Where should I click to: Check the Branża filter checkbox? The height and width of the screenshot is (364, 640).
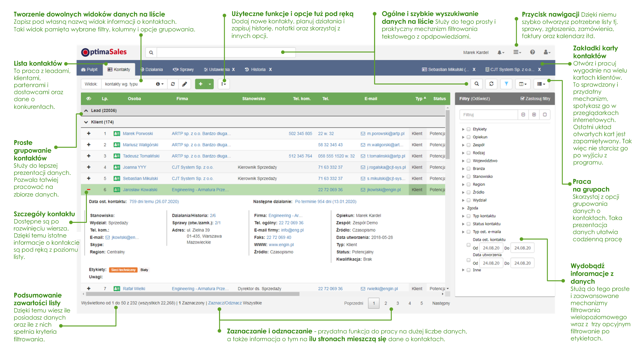469,169
